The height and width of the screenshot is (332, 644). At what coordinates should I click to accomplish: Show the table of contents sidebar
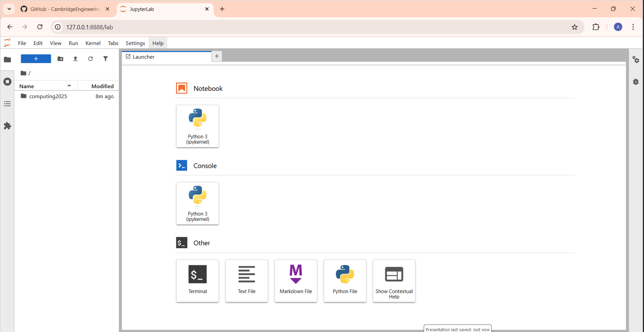point(7,103)
